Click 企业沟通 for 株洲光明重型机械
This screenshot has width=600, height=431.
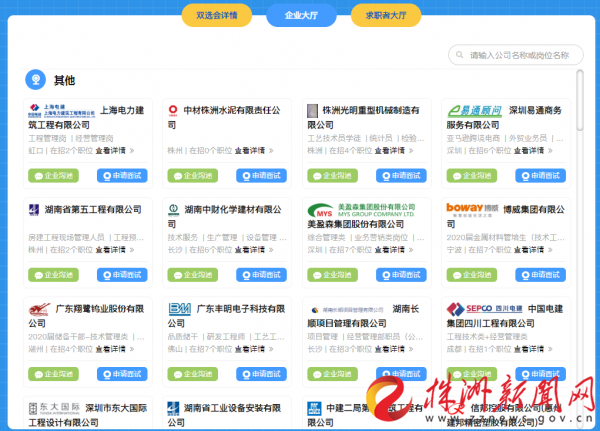tap(333, 176)
